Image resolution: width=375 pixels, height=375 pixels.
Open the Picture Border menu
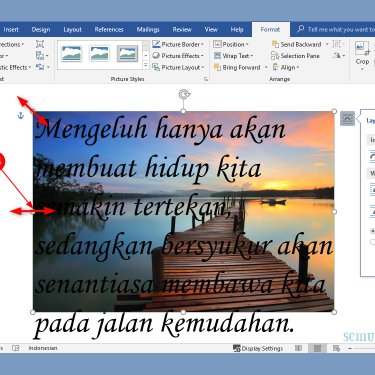178,44
